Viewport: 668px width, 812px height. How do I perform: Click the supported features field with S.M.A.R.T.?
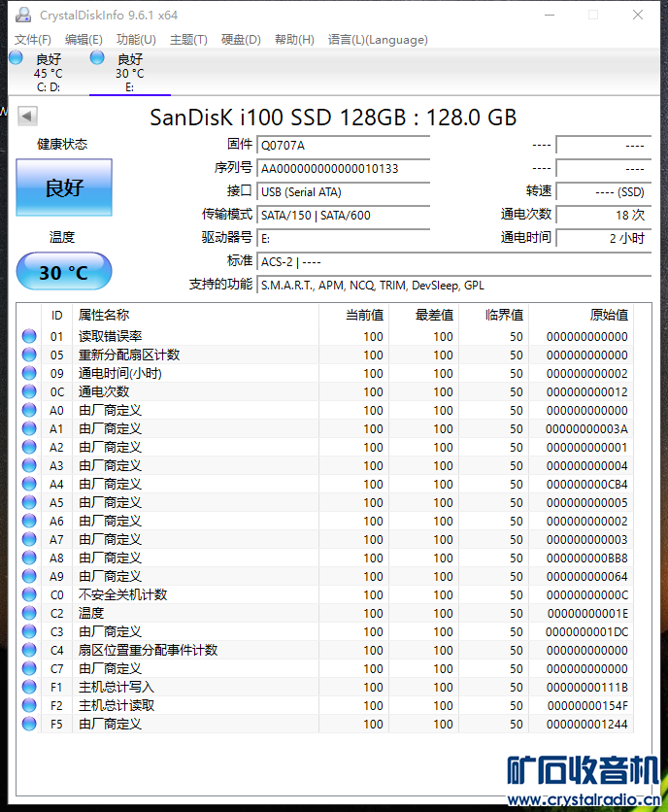click(453, 286)
